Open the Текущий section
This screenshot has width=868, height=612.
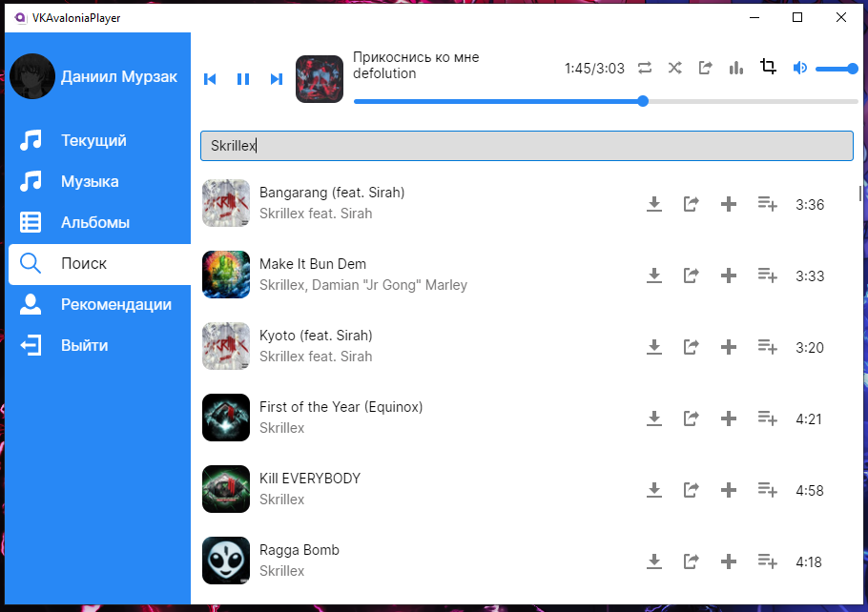(x=99, y=140)
